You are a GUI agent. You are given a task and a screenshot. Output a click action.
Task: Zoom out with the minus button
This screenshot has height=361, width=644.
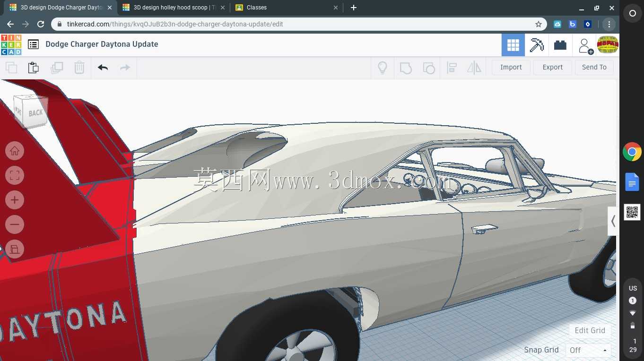point(15,224)
